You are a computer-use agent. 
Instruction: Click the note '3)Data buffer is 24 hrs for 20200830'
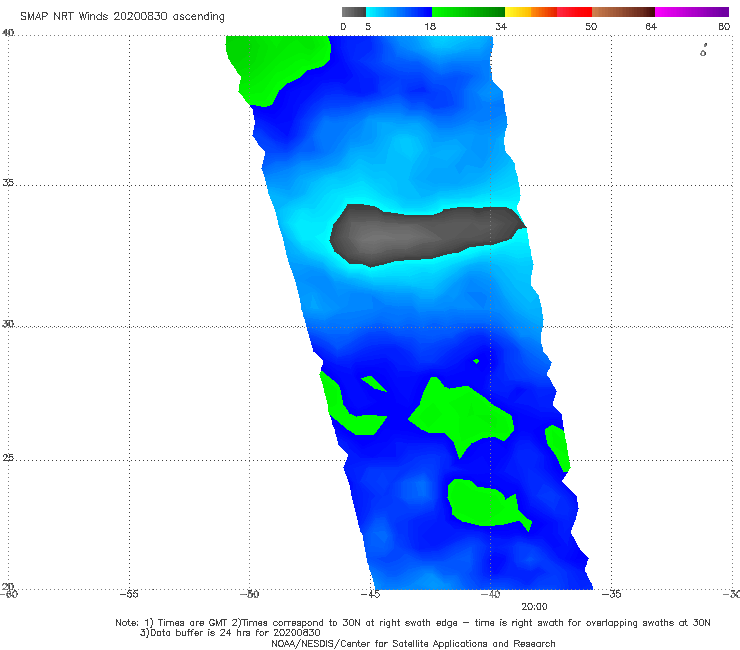pyautogui.click(x=230, y=633)
